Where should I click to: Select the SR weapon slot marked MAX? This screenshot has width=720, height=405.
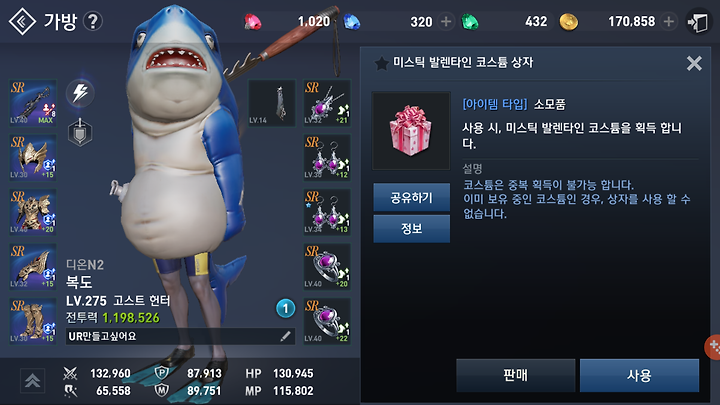(33, 103)
